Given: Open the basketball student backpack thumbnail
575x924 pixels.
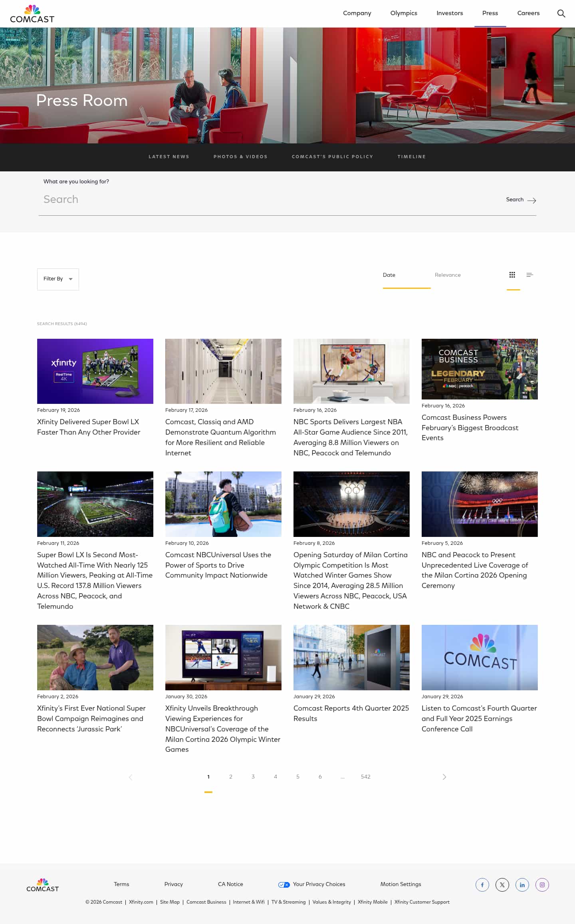Looking at the screenshot, I should 223,504.
